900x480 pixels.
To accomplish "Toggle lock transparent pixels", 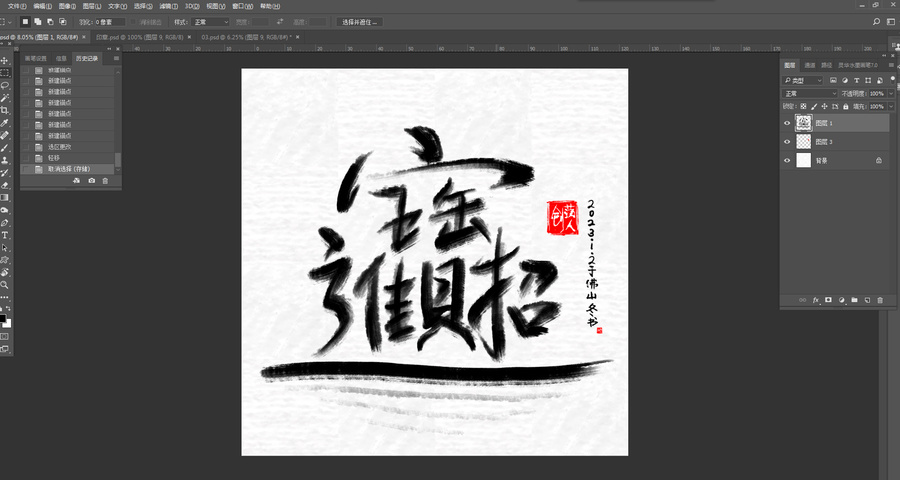I will [803, 107].
